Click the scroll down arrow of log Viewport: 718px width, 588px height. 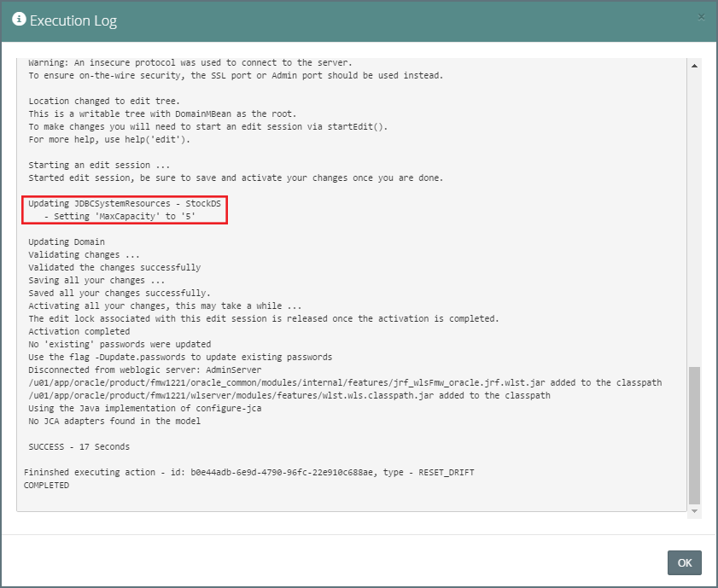click(x=693, y=510)
